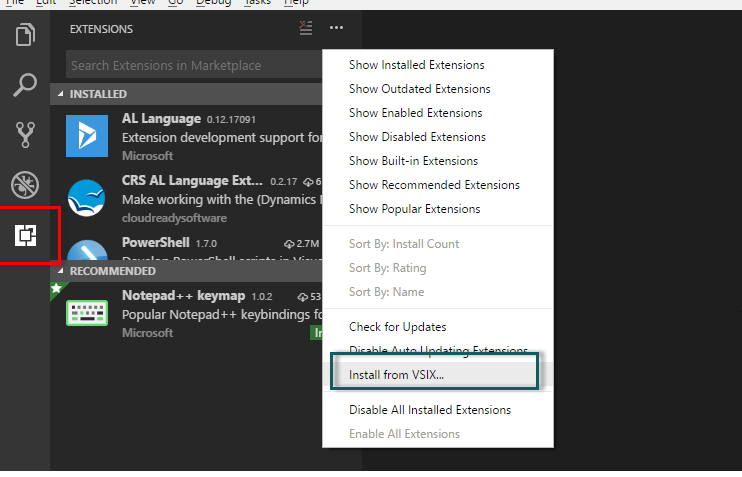Select Disable Auto Updating Extensions
742x477 pixels.
tap(438, 349)
